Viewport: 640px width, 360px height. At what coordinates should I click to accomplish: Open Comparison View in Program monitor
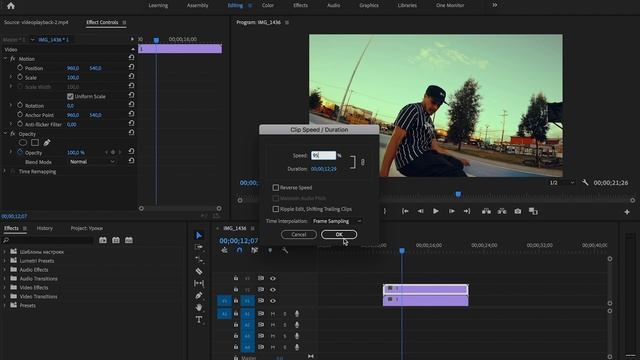click(x=533, y=211)
